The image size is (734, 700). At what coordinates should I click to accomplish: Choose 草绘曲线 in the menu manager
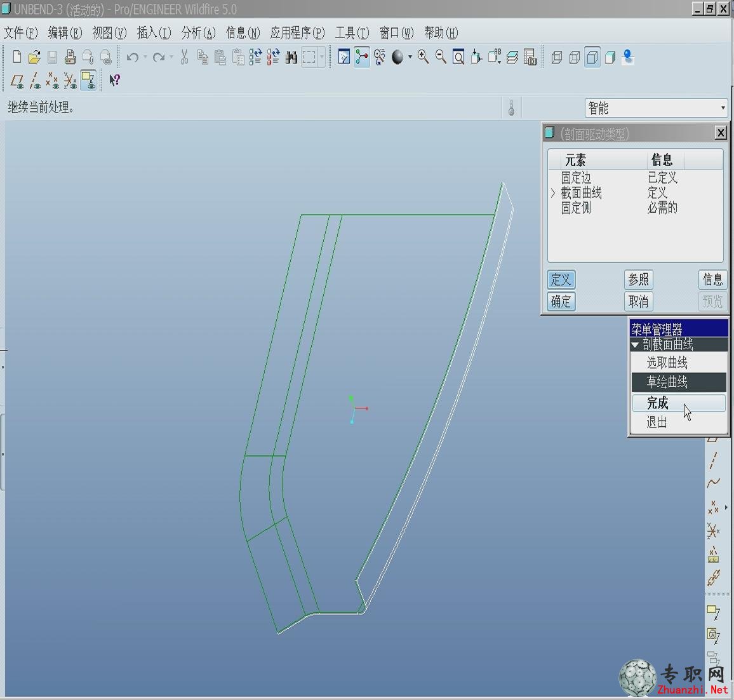[x=679, y=382]
